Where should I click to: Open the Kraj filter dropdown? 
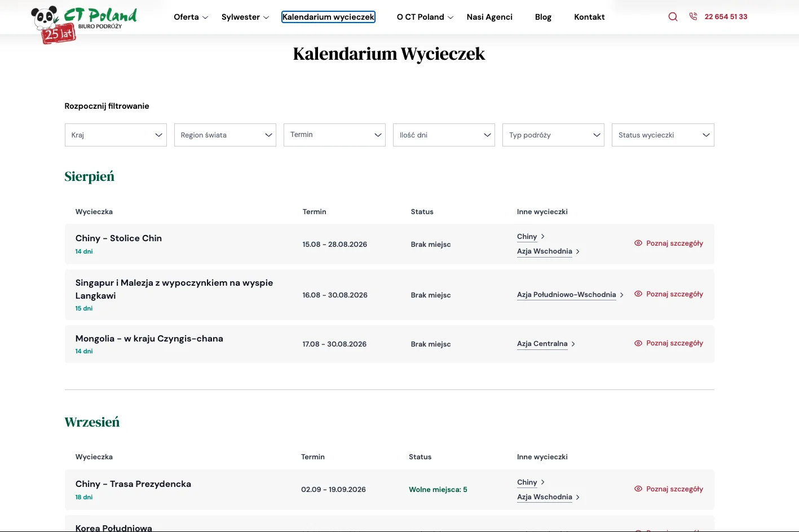(x=116, y=135)
